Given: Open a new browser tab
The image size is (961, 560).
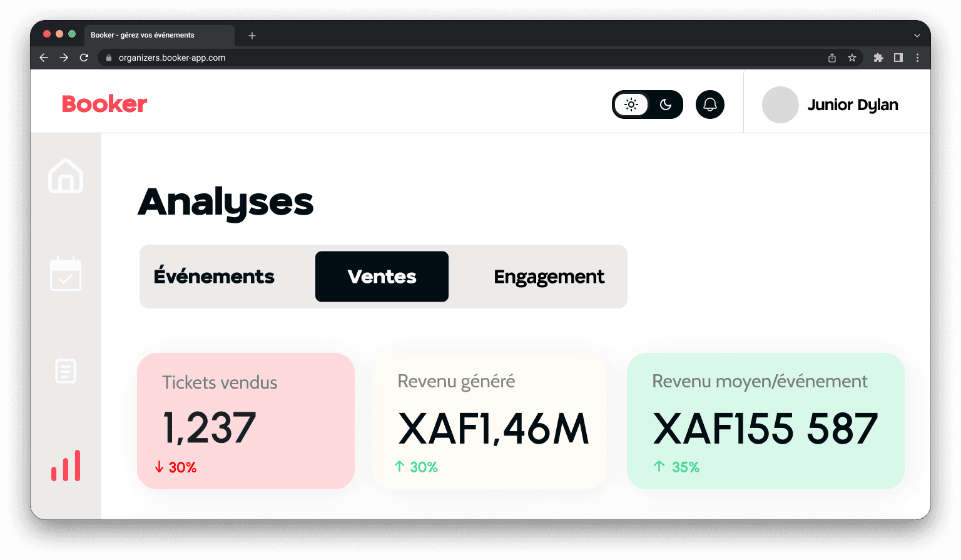Looking at the screenshot, I should (252, 36).
